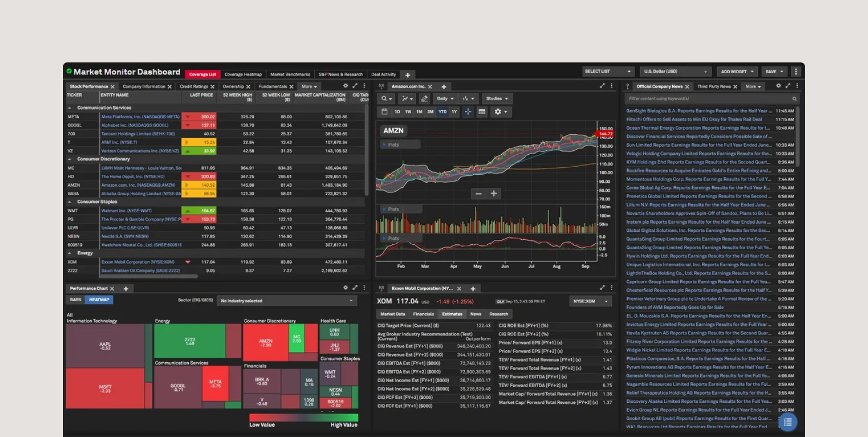Add a new dashboard tab with plus

pyautogui.click(x=407, y=75)
